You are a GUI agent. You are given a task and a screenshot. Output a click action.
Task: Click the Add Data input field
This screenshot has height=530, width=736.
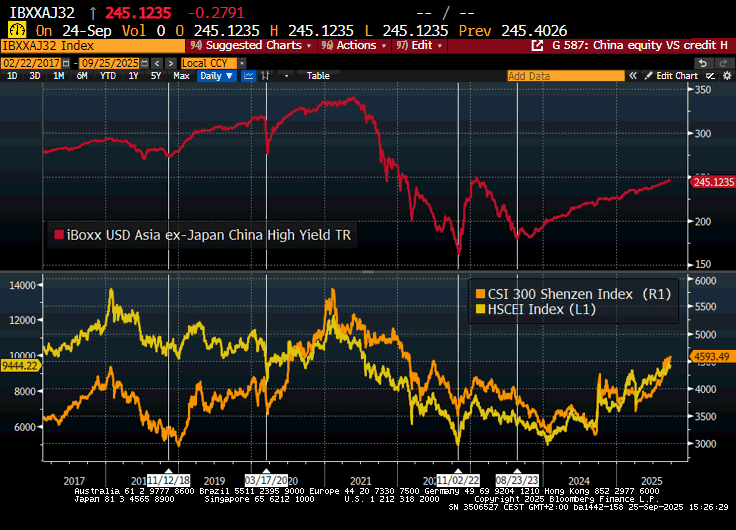(x=559, y=76)
